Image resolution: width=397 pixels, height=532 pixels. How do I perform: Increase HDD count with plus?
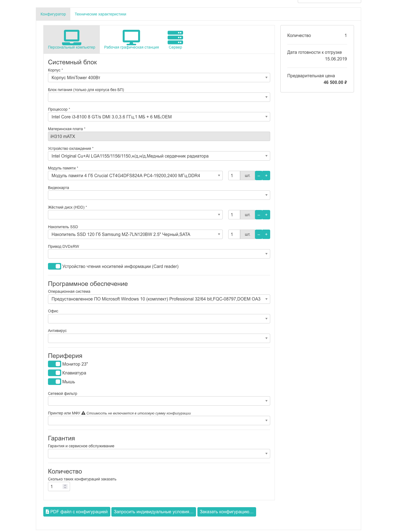coord(266,215)
